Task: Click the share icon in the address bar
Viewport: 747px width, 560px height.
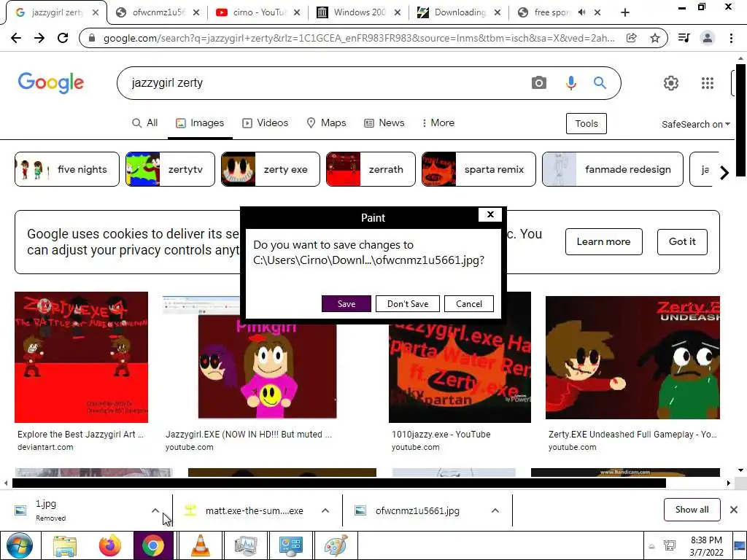Action: point(632,38)
